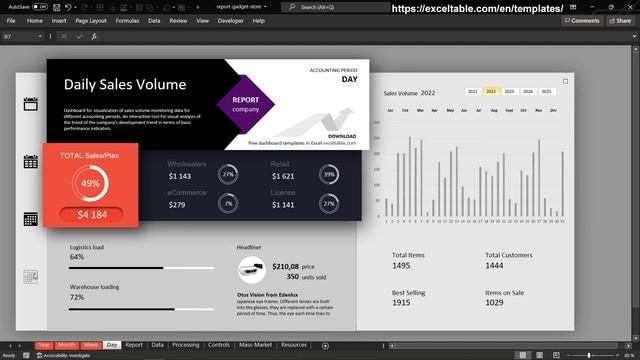The height and width of the screenshot is (360, 640).
Task: Switch to Normal view icon
Action: (522, 355)
